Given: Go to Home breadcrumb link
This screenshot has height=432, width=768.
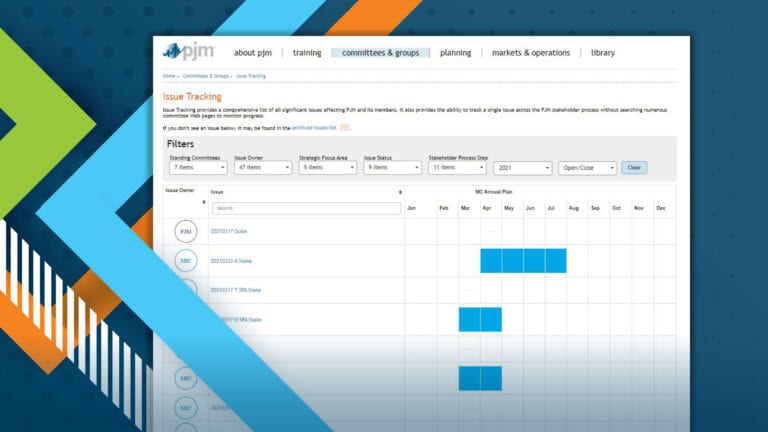Looking at the screenshot, I should pos(169,76).
